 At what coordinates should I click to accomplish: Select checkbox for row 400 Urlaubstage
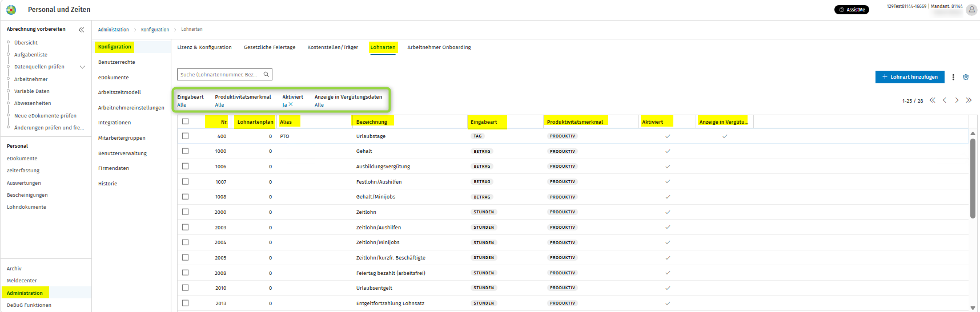tap(185, 136)
